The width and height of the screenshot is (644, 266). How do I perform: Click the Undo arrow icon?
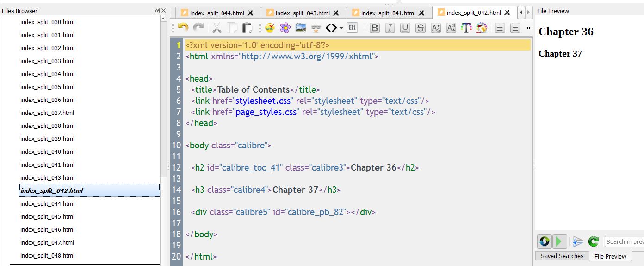(183, 28)
